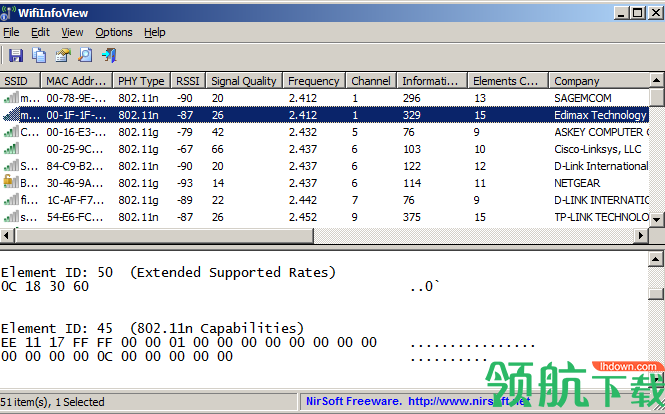The width and height of the screenshot is (665, 414).
Task: Sort by the Channel column header
Action: pos(371,81)
